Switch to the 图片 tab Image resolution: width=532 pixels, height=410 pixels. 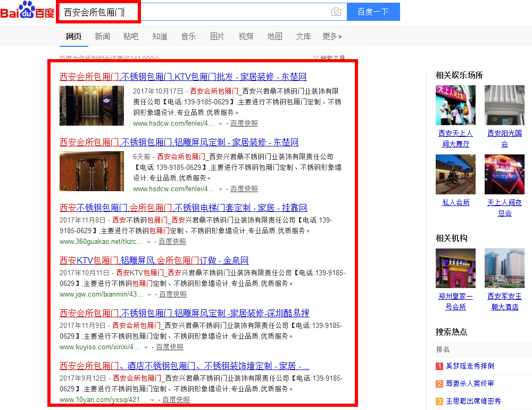(217, 36)
